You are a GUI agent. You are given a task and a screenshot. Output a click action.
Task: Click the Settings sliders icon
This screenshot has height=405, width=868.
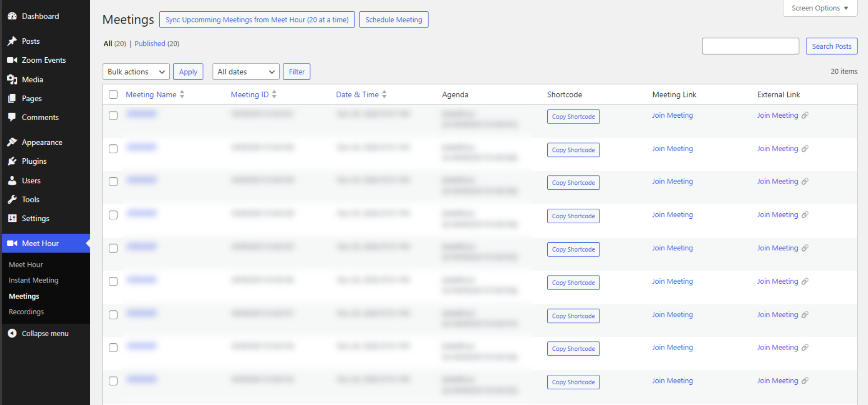[x=12, y=218]
